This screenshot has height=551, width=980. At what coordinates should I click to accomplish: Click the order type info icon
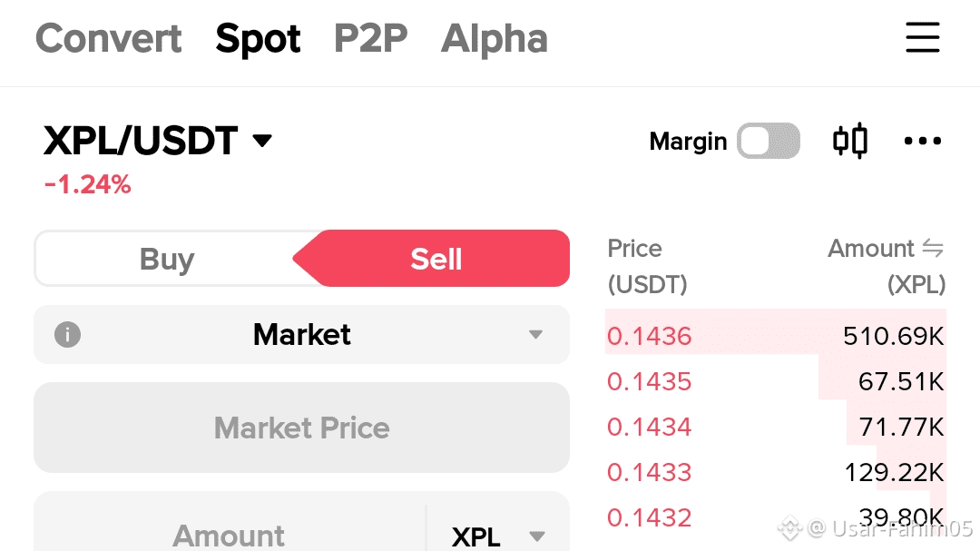(x=67, y=335)
